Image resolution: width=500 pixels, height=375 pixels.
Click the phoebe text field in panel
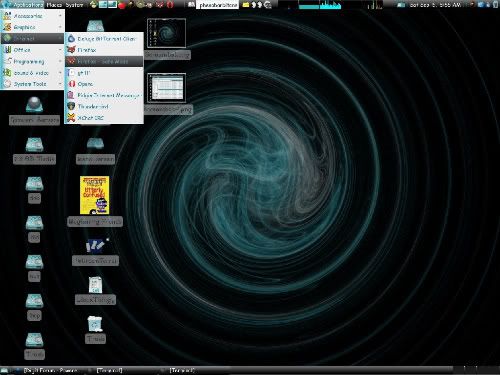point(217,5)
